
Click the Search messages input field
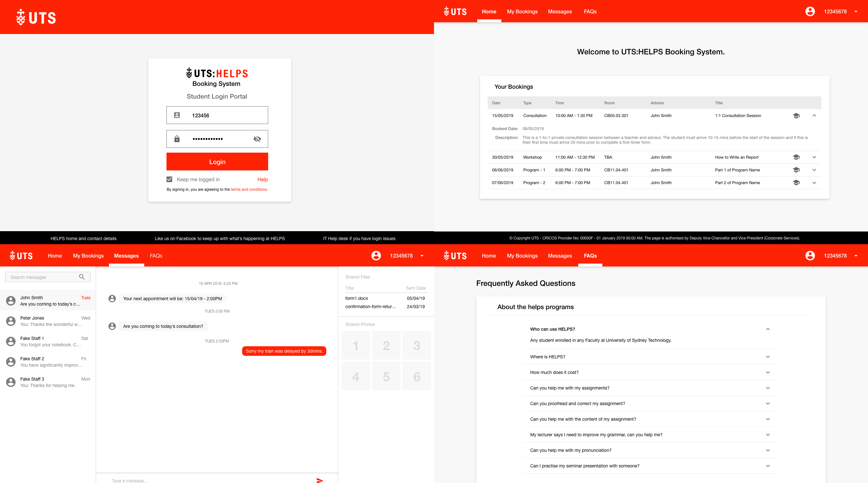(x=48, y=277)
